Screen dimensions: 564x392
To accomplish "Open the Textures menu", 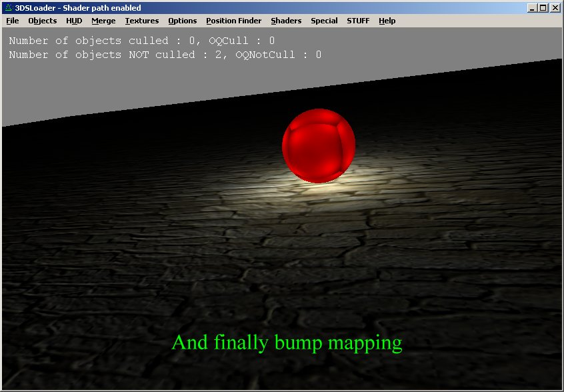I will (142, 21).
